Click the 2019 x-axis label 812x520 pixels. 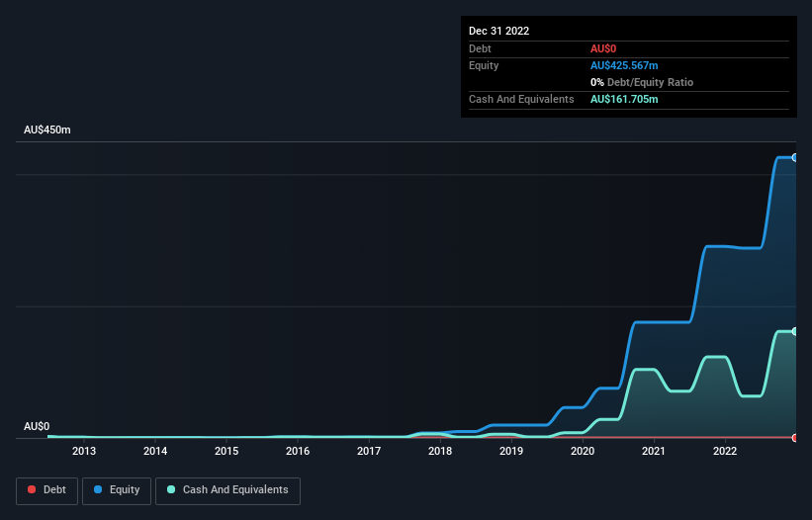coord(511,451)
